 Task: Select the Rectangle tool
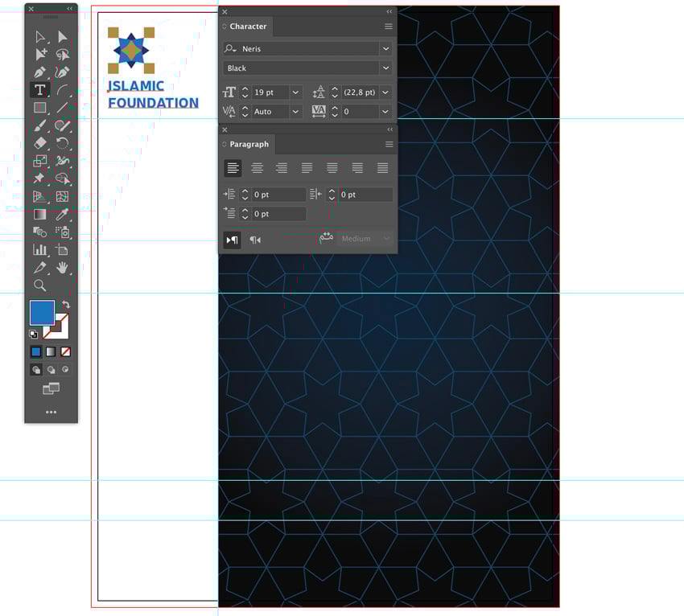coord(39,108)
